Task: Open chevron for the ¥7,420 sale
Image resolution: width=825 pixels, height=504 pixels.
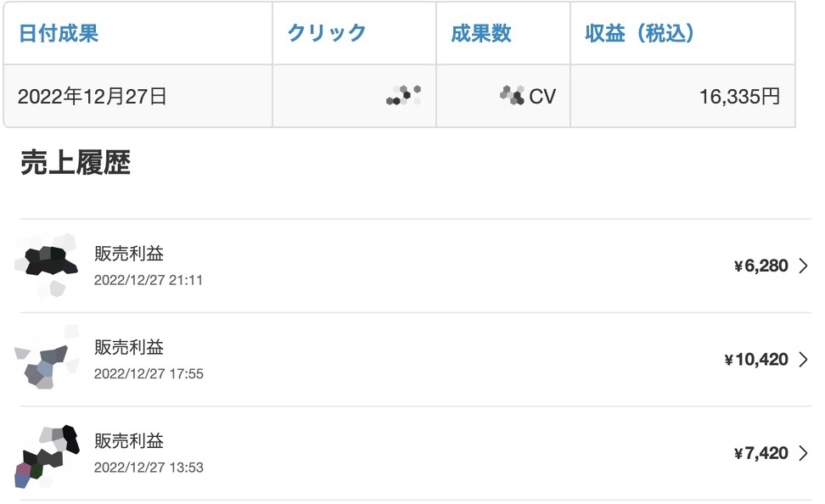Action: (803, 453)
